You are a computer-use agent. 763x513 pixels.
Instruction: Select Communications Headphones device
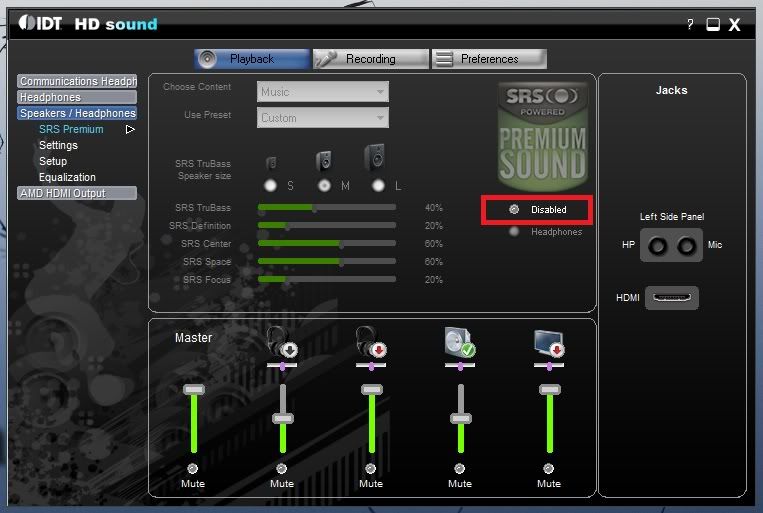[77, 81]
